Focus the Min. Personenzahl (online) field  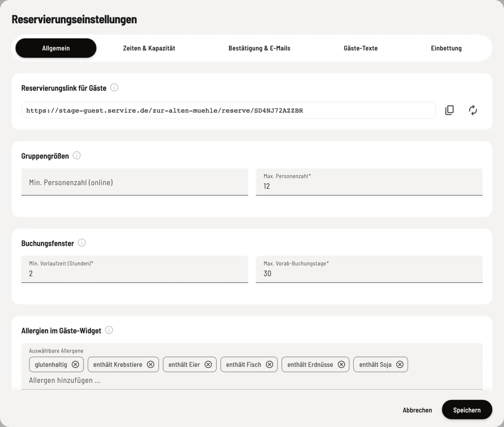[135, 182]
